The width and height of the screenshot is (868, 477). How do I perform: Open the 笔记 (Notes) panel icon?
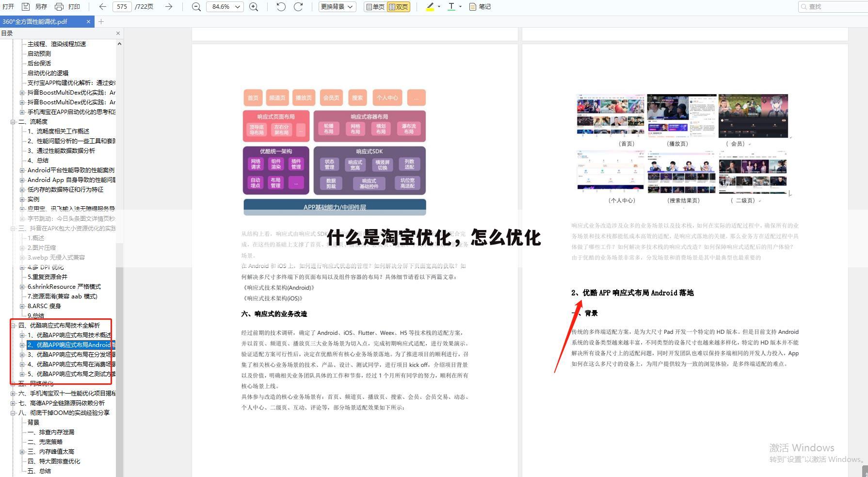480,7
